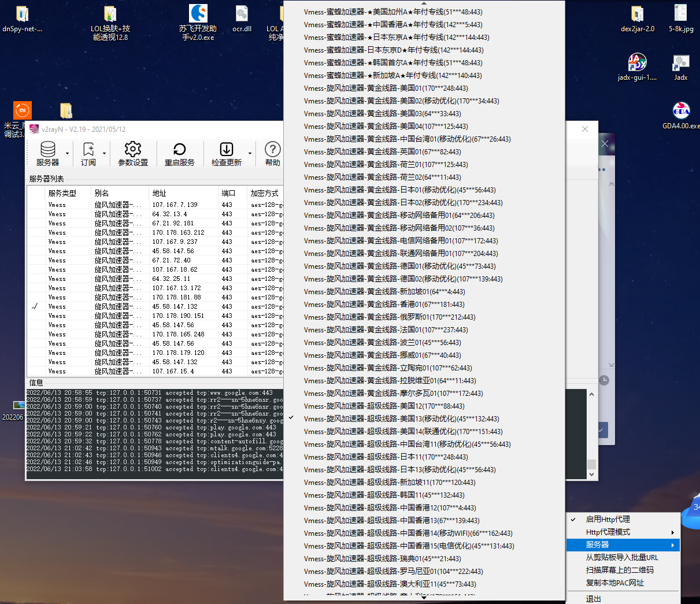
Task: Select server 超级线路-韩国11
Action: [424, 495]
